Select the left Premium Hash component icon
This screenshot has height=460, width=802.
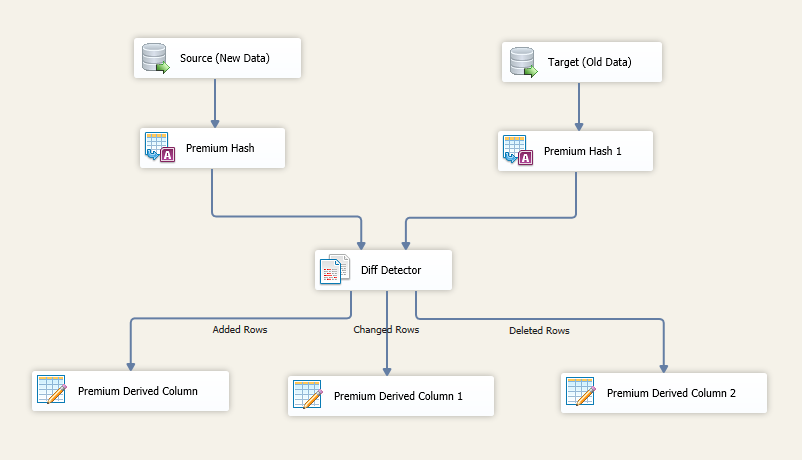160,148
